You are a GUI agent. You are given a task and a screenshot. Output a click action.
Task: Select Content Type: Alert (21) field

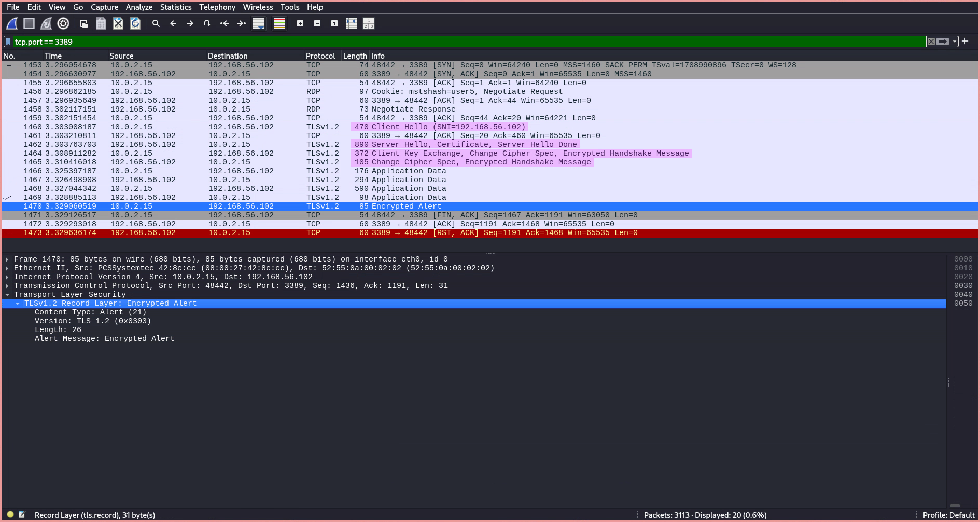(x=91, y=312)
